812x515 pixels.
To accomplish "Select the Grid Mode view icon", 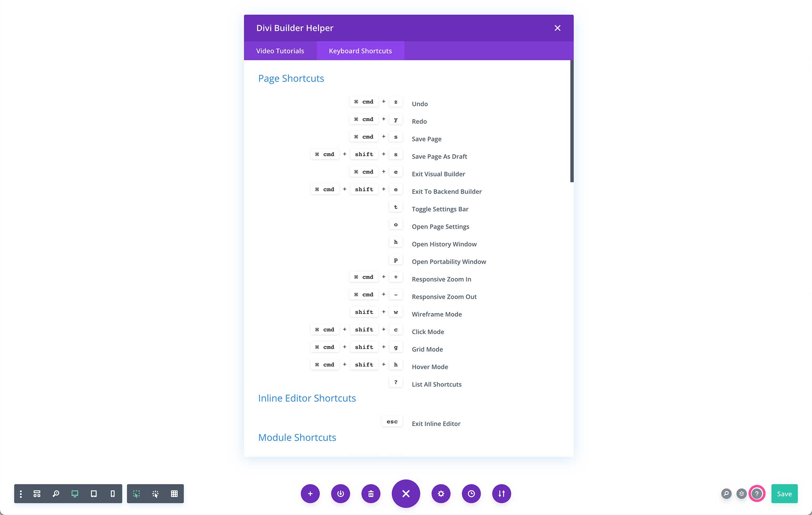I will coord(175,493).
